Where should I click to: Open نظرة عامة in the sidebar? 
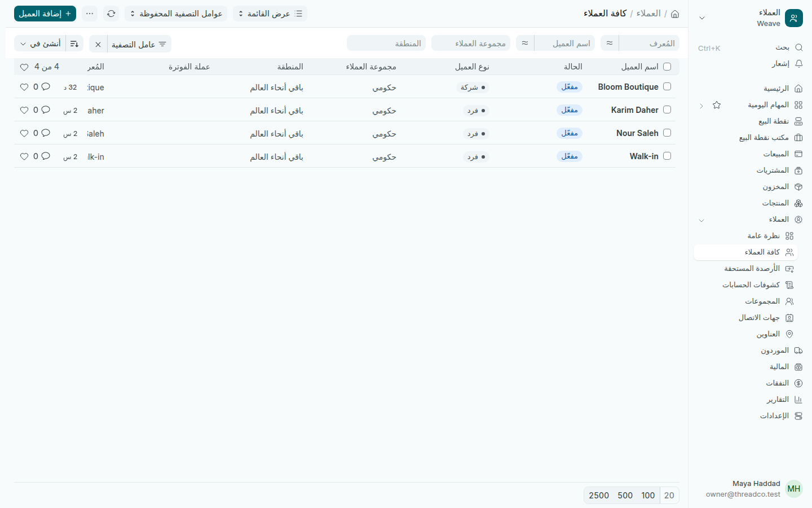pyautogui.click(x=746, y=236)
